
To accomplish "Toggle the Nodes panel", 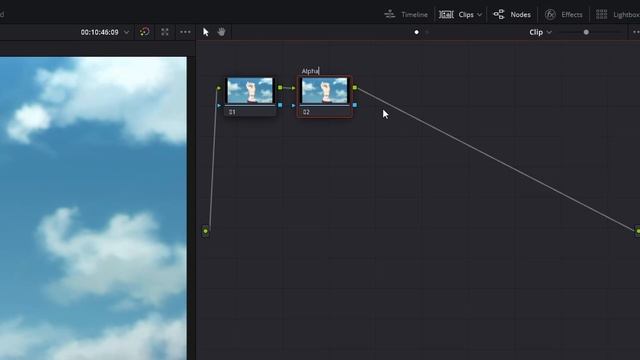I will point(512,15).
